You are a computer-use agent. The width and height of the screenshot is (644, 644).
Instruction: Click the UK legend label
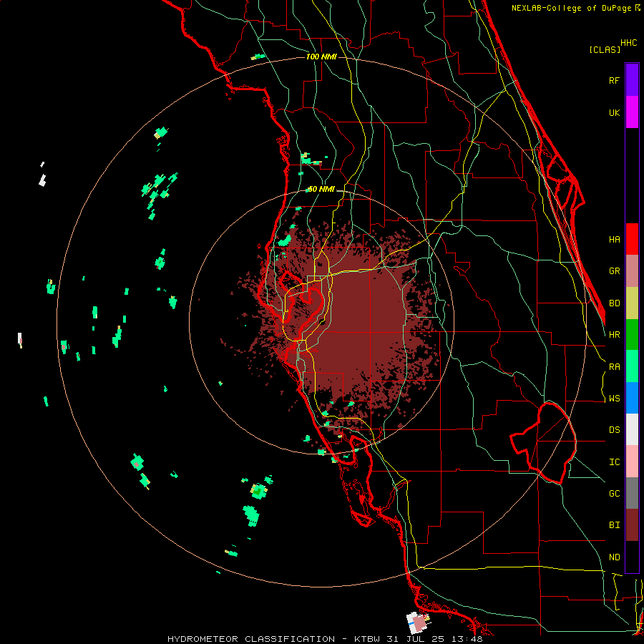pyautogui.click(x=614, y=112)
